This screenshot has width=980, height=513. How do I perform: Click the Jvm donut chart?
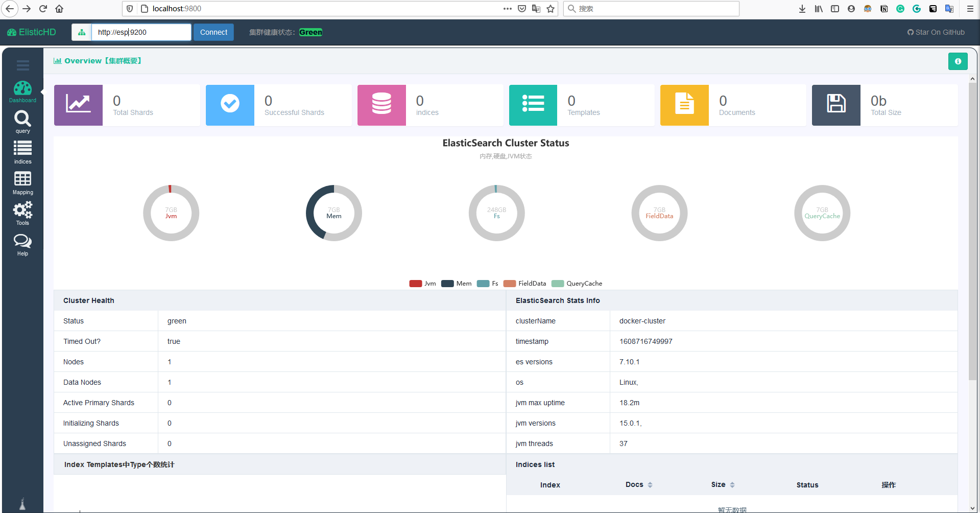coord(171,213)
